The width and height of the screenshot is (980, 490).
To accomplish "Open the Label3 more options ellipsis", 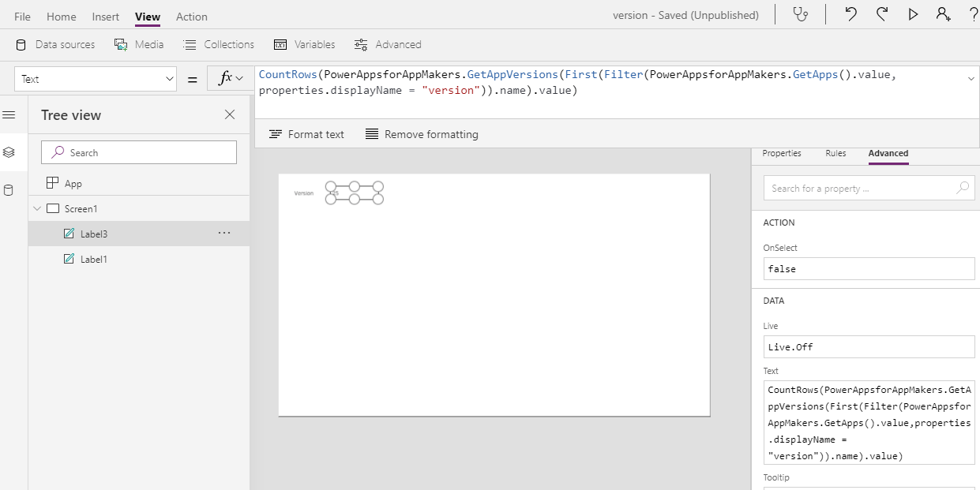I will (224, 233).
